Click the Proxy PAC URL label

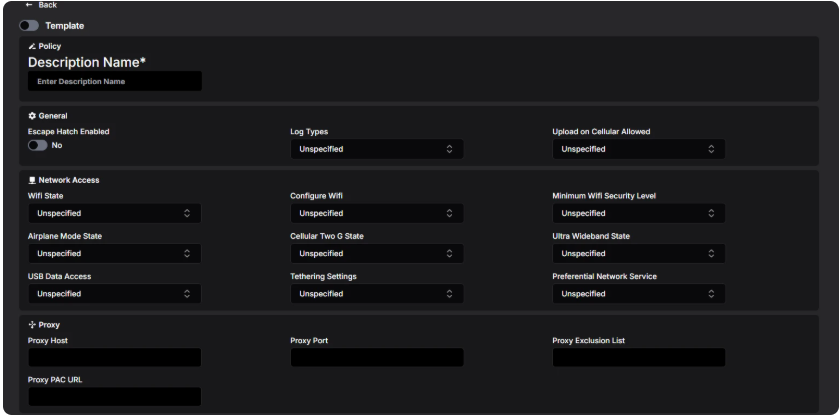click(55, 380)
